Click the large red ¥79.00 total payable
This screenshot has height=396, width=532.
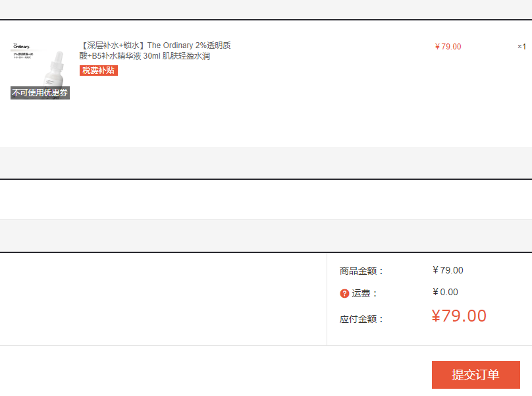click(459, 316)
